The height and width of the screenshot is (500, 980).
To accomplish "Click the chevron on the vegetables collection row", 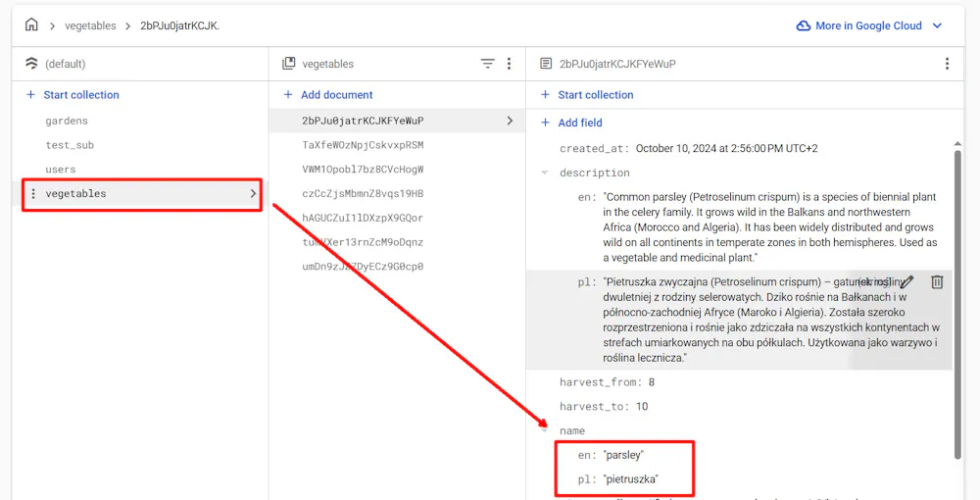I will click(x=253, y=194).
